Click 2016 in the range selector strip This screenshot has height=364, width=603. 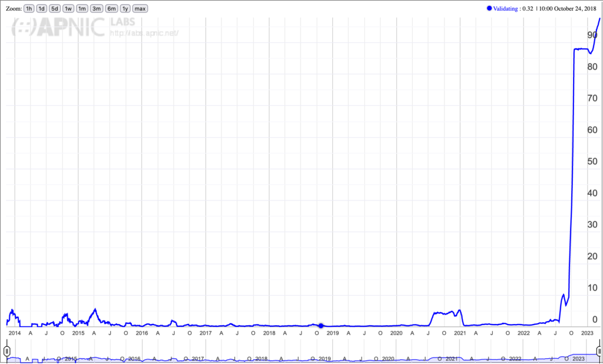[x=134, y=359]
